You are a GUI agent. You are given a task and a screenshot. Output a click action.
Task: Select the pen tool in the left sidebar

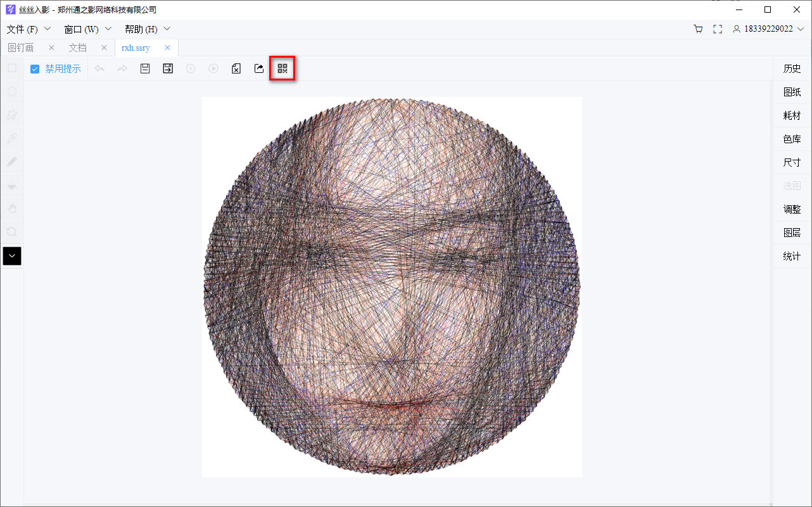11,162
